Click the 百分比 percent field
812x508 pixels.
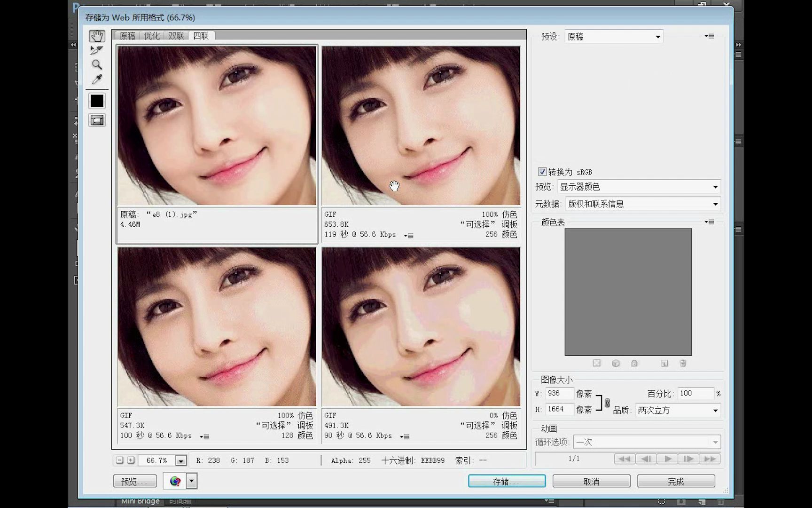tap(696, 393)
